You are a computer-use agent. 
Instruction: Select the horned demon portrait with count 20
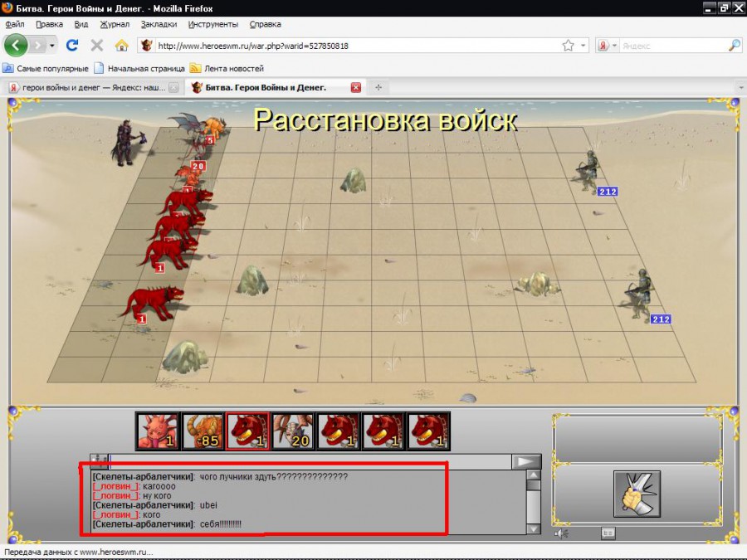(293, 431)
